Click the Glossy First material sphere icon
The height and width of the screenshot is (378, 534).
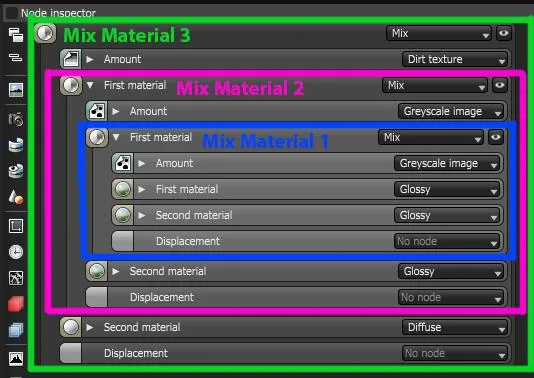click(x=123, y=189)
